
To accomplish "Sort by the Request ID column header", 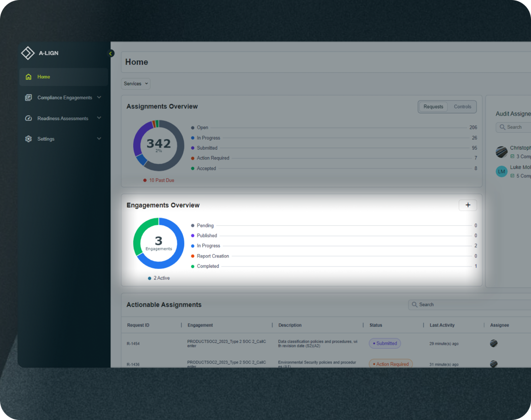I will [138, 325].
